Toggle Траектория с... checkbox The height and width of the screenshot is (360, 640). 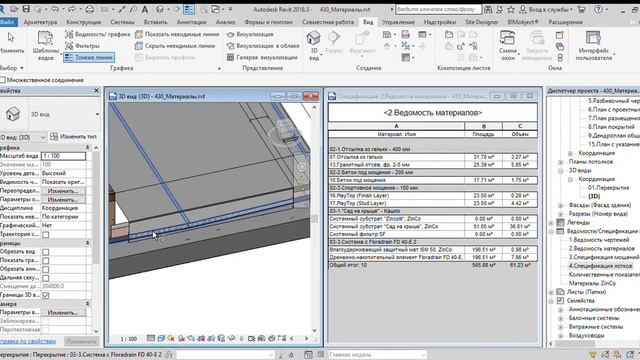(46, 235)
